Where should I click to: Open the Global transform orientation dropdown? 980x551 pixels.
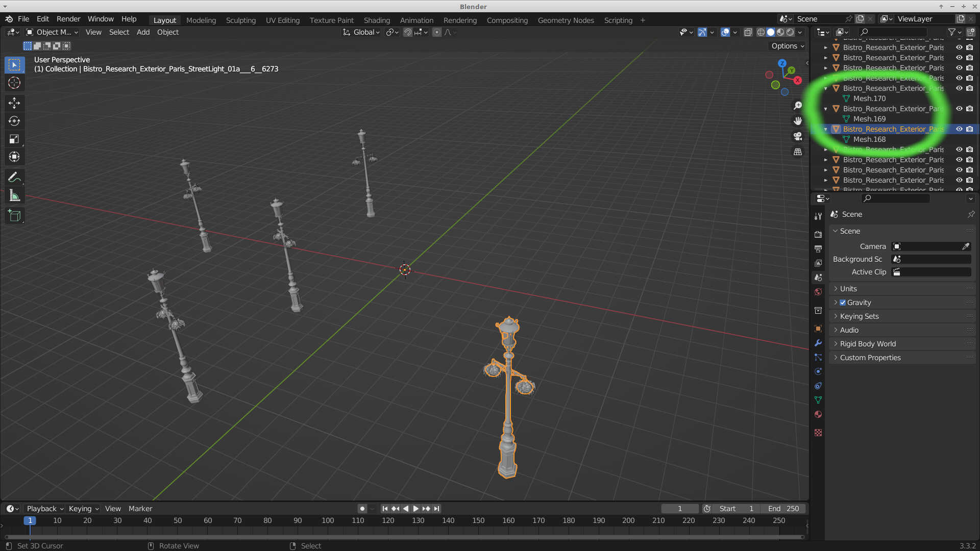pos(361,32)
